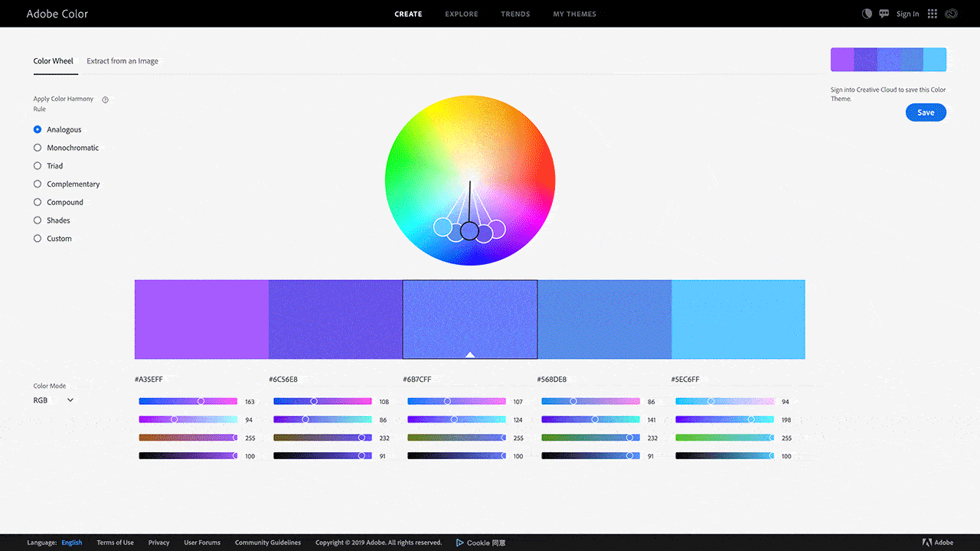The height and width of the screenshot is (551, 980).
Task: Select the Custom harmony rule option
Action: click(x=38, y=239)
